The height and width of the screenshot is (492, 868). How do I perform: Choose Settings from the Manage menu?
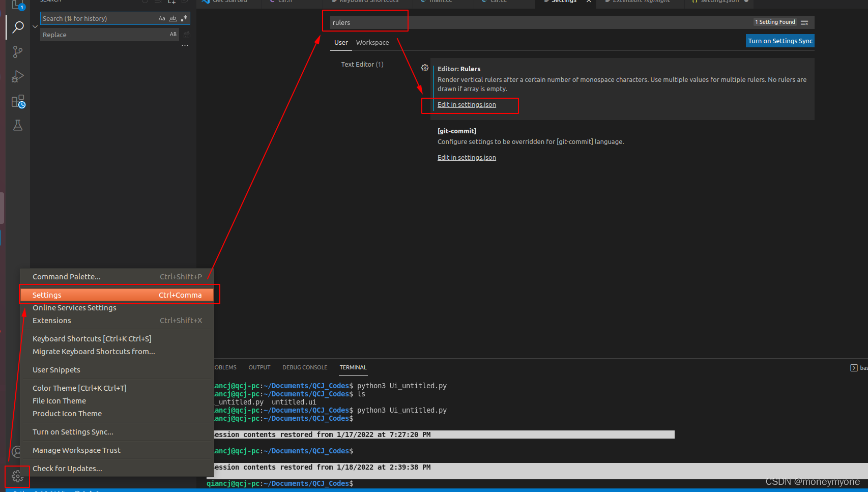pos(117,295)
